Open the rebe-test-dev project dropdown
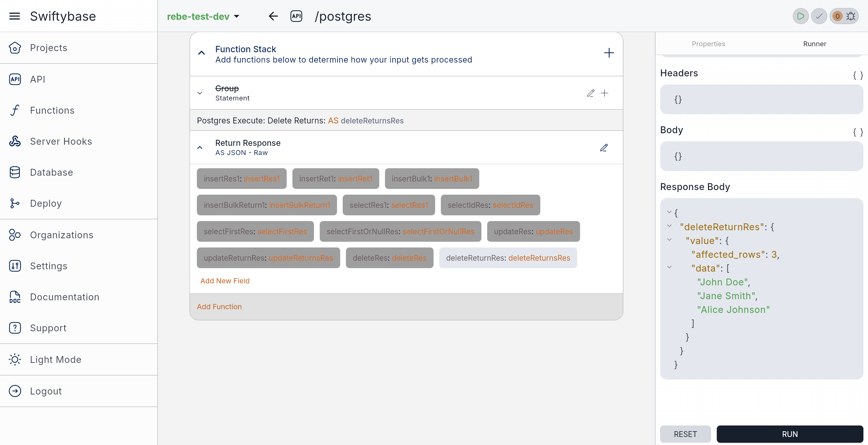The width and height of the screenshot is (868, 445). tap(203, 16)
